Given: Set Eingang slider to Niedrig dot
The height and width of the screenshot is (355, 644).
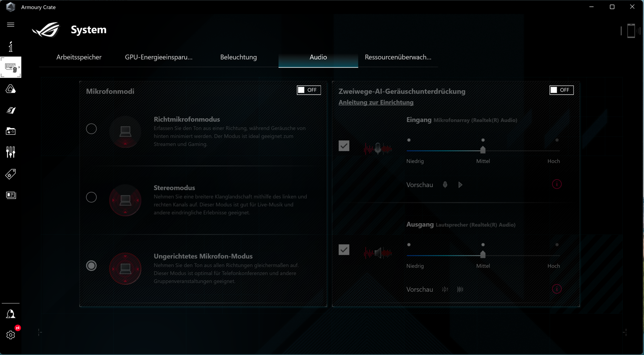Looking at the screenshot, I should click(x=409, y=140).
